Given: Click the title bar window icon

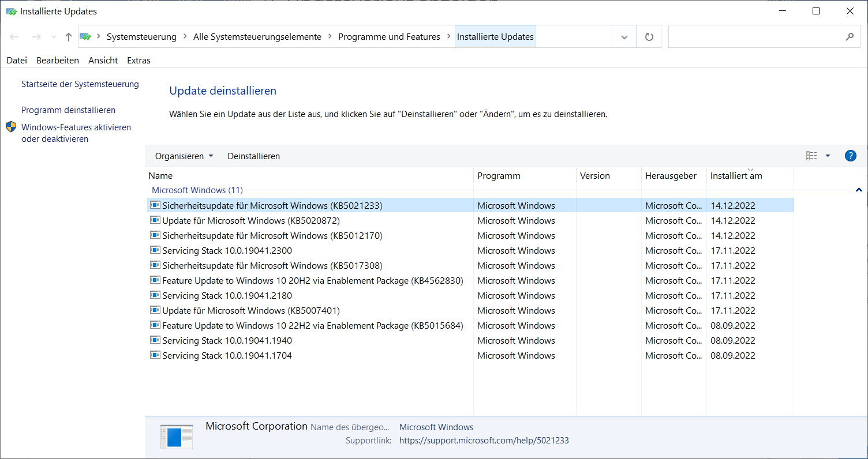Looking at the screenshot, I should point(12,11).
